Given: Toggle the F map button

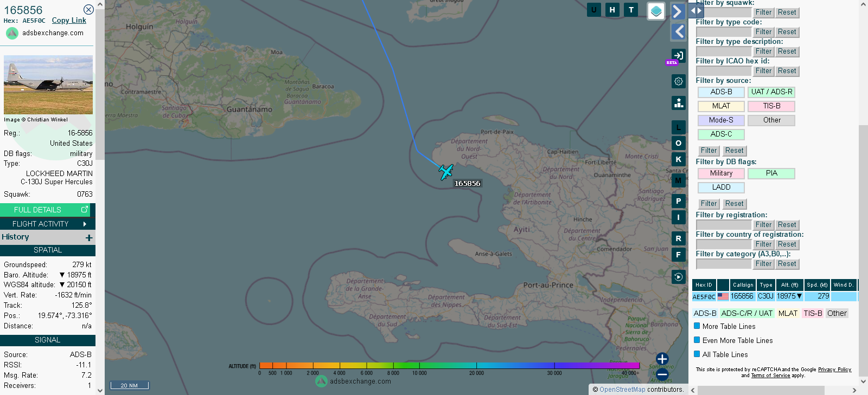Looking at the screenshot, I should [678, 255].
